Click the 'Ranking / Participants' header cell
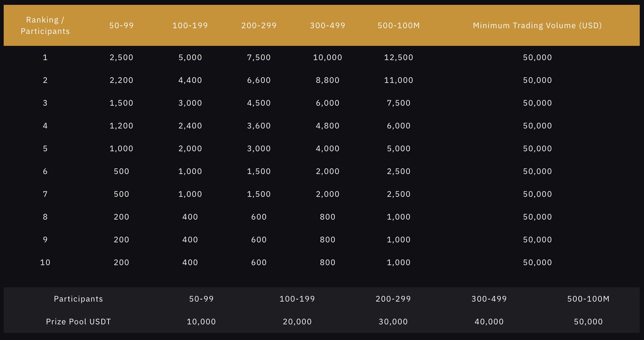644x340 pixels. coord(45,26)
